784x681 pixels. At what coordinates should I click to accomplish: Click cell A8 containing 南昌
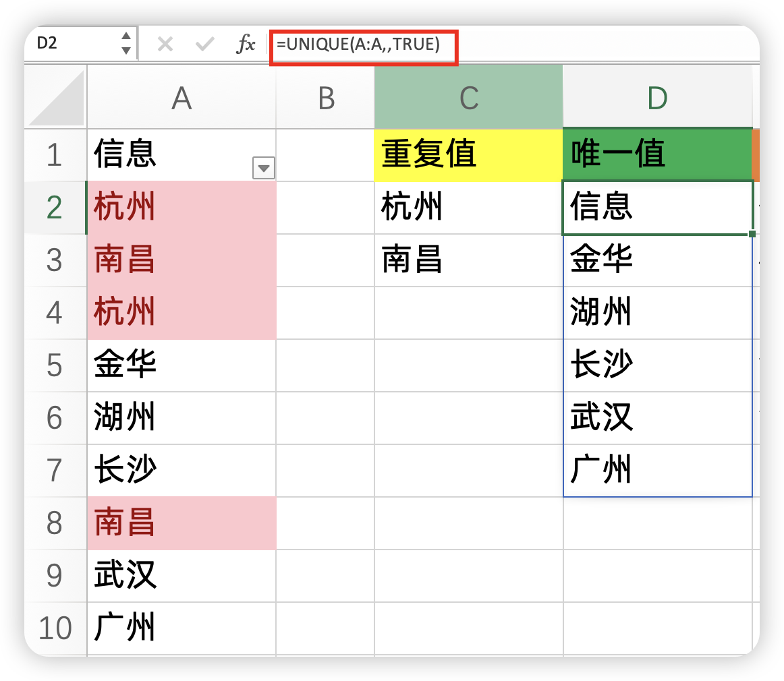(181, 523)
